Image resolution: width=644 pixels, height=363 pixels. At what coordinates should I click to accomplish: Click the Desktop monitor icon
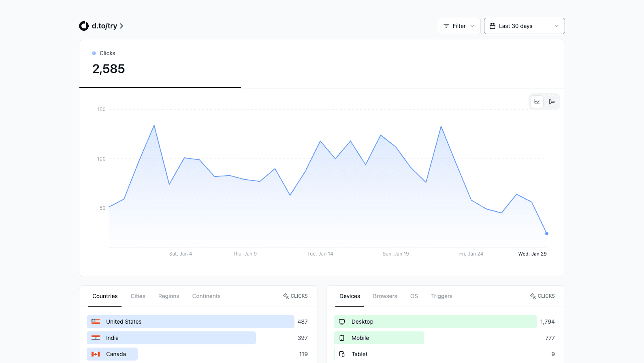(x=342, y=322)
